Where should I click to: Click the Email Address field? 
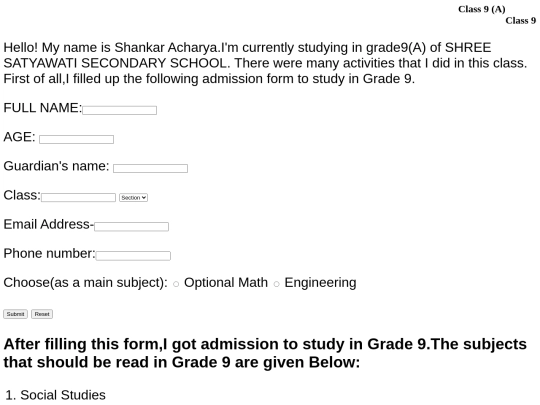coord(132,227)
